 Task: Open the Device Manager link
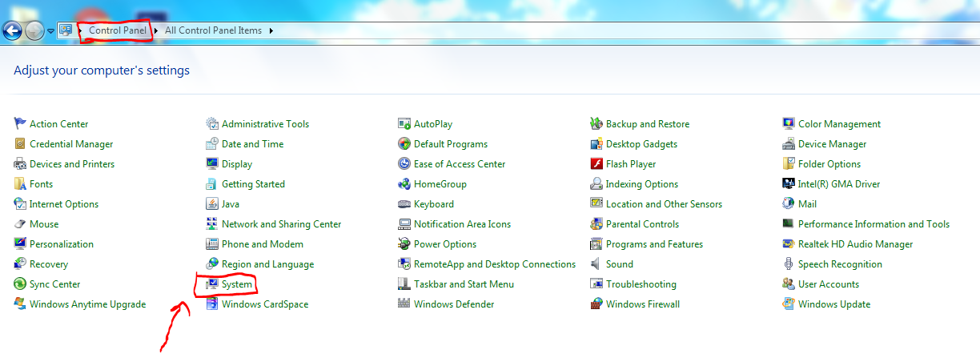[x=832, y=144]
